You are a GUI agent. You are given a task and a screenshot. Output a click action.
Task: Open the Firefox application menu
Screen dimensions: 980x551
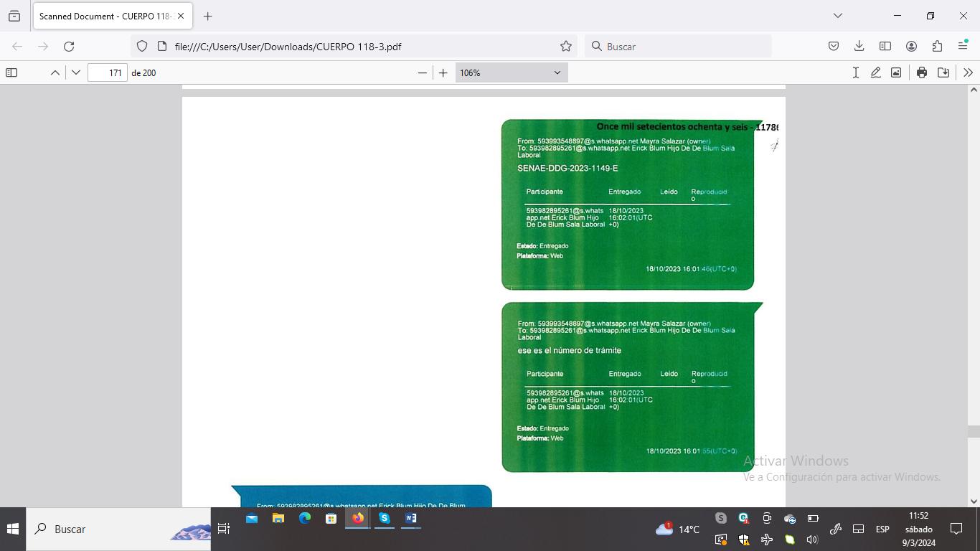(x=963, y=47)
